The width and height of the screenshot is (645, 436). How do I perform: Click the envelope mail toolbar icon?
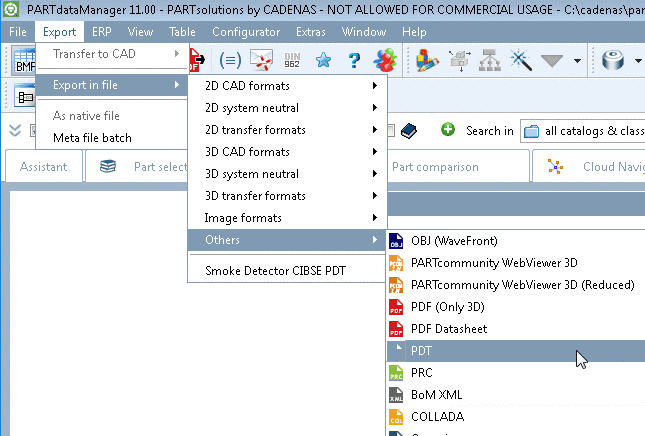261,60
